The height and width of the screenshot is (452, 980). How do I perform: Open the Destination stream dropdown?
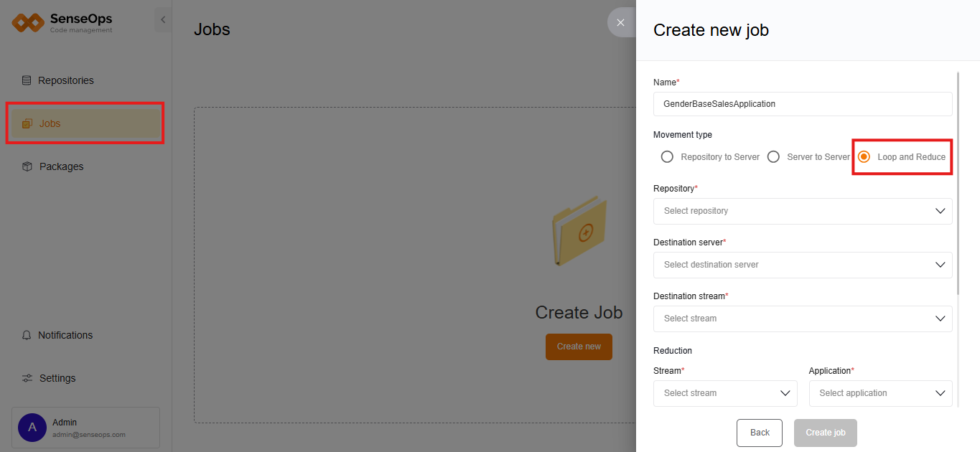802,319
